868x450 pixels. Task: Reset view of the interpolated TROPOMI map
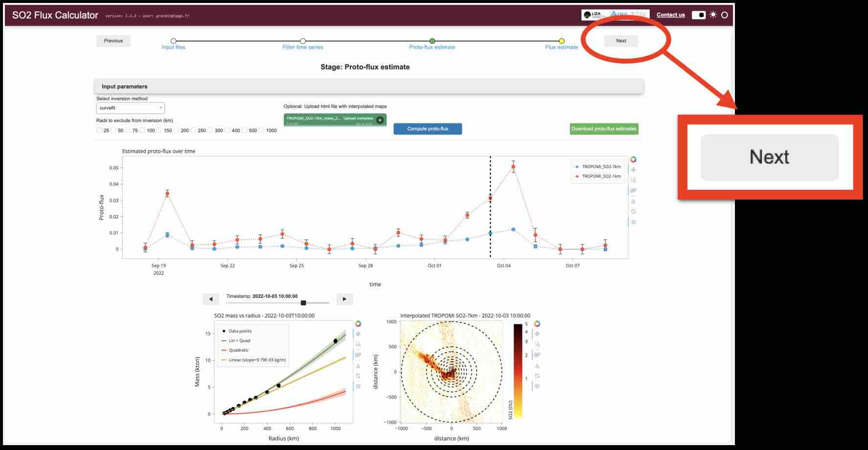point(537,376)
